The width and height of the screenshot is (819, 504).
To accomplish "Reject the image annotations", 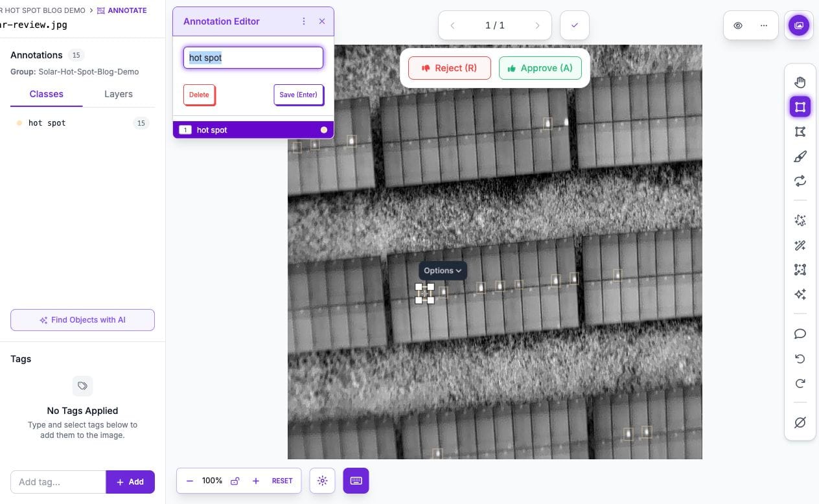I will click(x=450, y=68).
